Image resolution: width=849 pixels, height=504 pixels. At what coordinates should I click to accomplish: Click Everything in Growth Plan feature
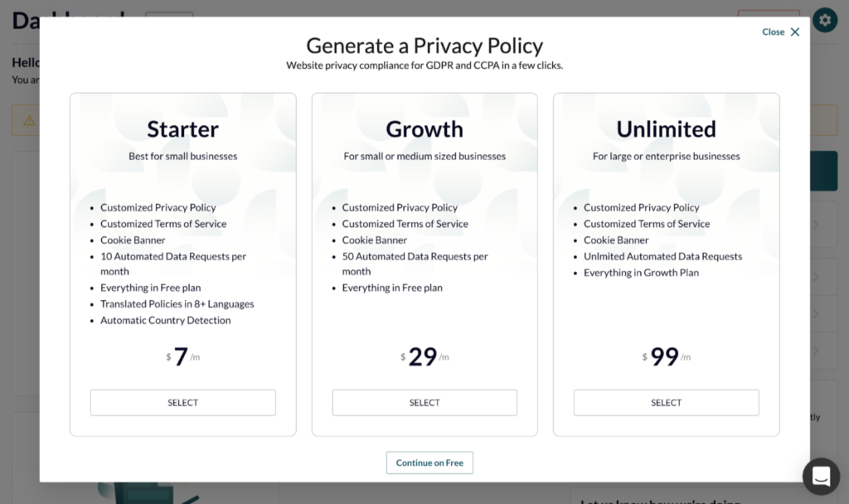(x=641, y=273)
